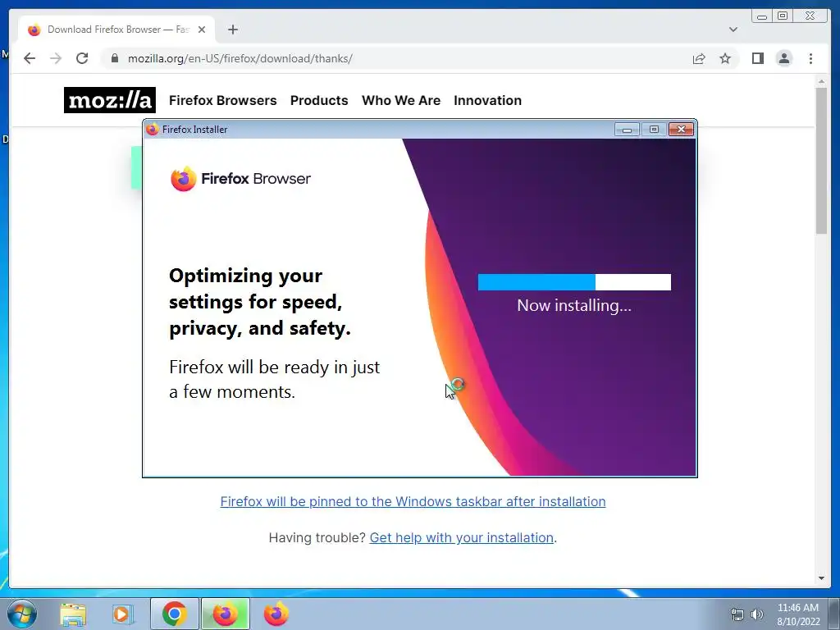The width and height of the screenshot is (840, 630).
Task: Click the Firefox Browser logo in installer
Action: (240, 178)
